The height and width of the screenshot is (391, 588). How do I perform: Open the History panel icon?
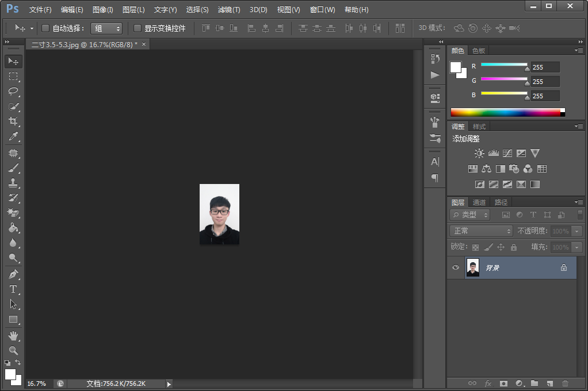pos(435,59)
